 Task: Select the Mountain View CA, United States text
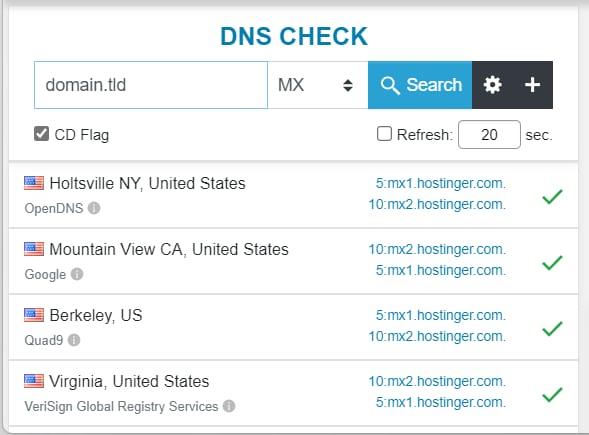click(x=169, y=249)
